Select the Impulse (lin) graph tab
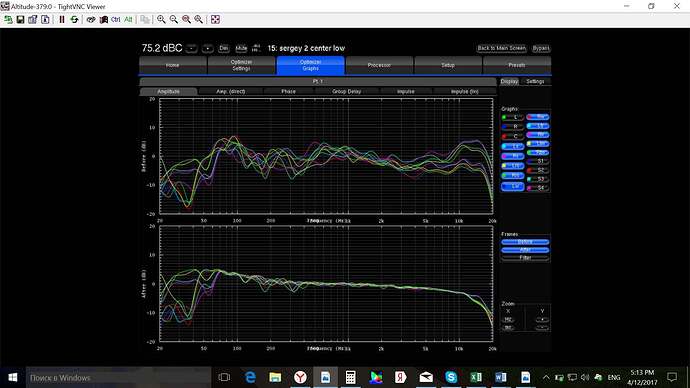The image size is (690, 388). 465,92
